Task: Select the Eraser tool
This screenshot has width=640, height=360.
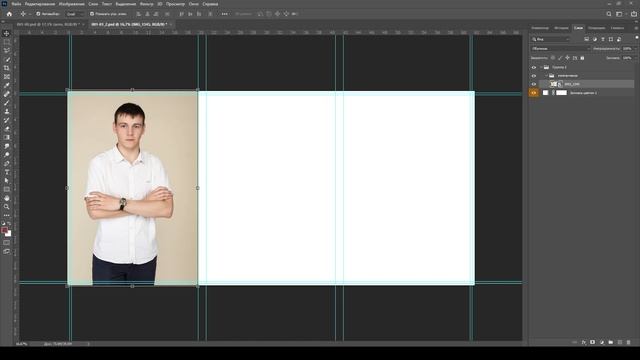Action: coord(7,129)
